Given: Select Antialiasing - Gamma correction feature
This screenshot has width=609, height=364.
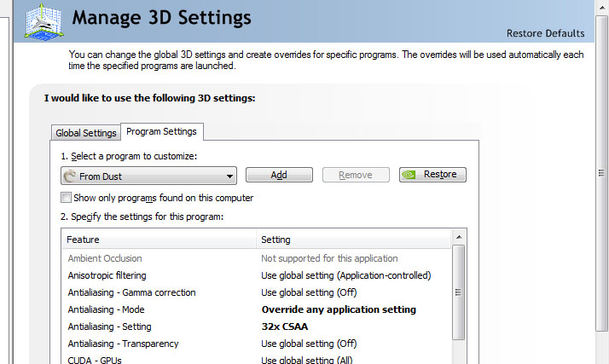Looking at the screenshot, I should click(x=257, y=292).
